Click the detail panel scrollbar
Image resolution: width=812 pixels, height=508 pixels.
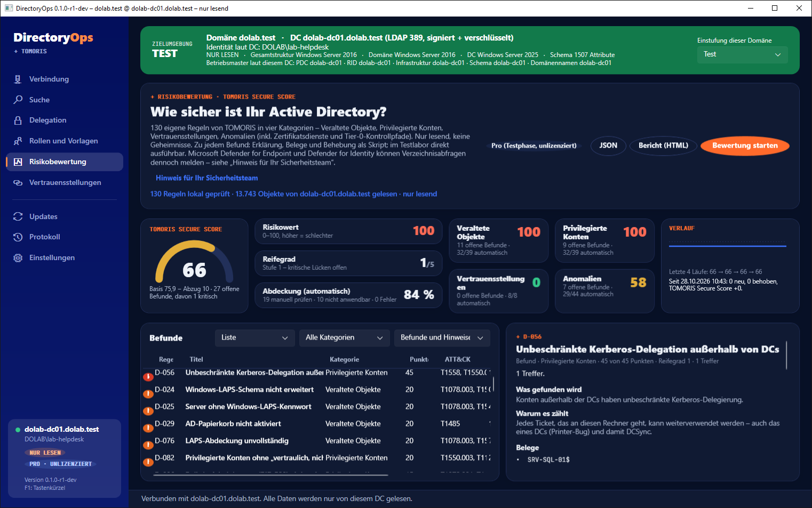click(786, 355)
